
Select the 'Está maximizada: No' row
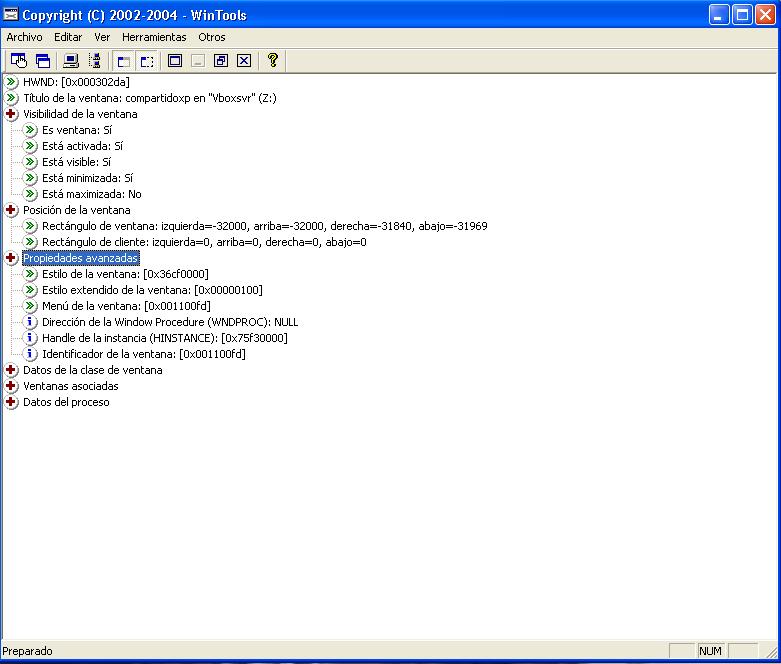pos(92,194)
